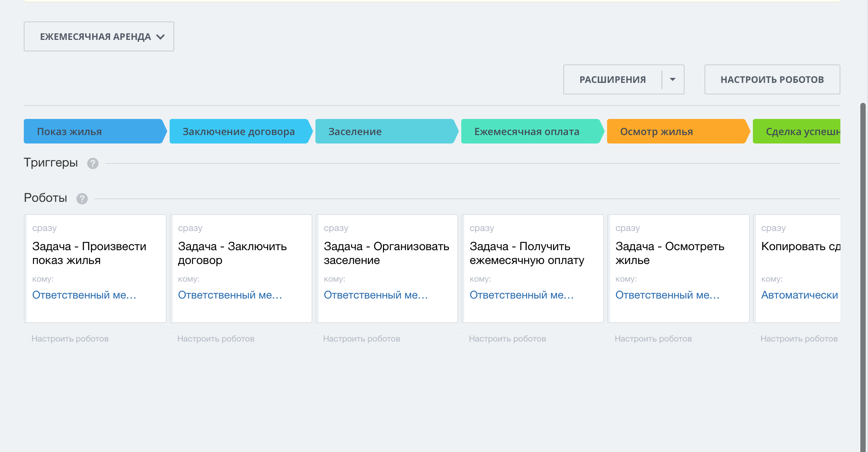The image size is (868, 452).
Task: Click the Расширения button
Action: (x=612, y=79)
